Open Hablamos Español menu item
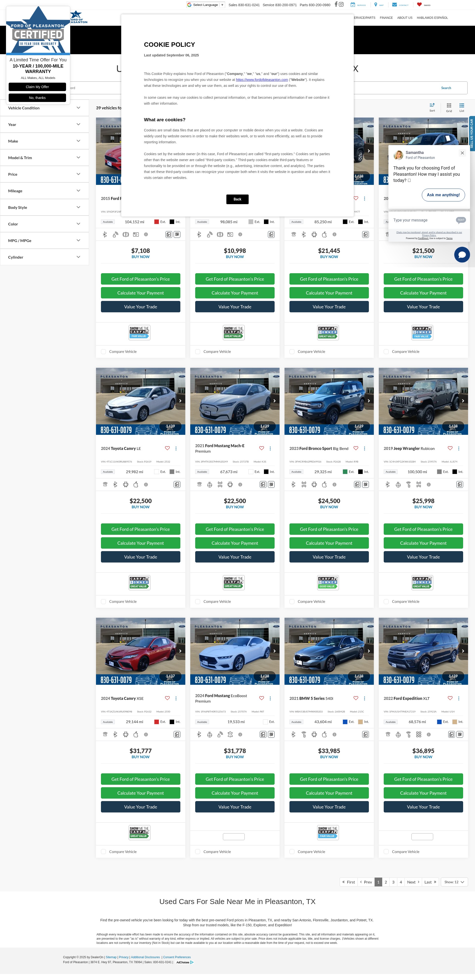 tap(432, 18)
